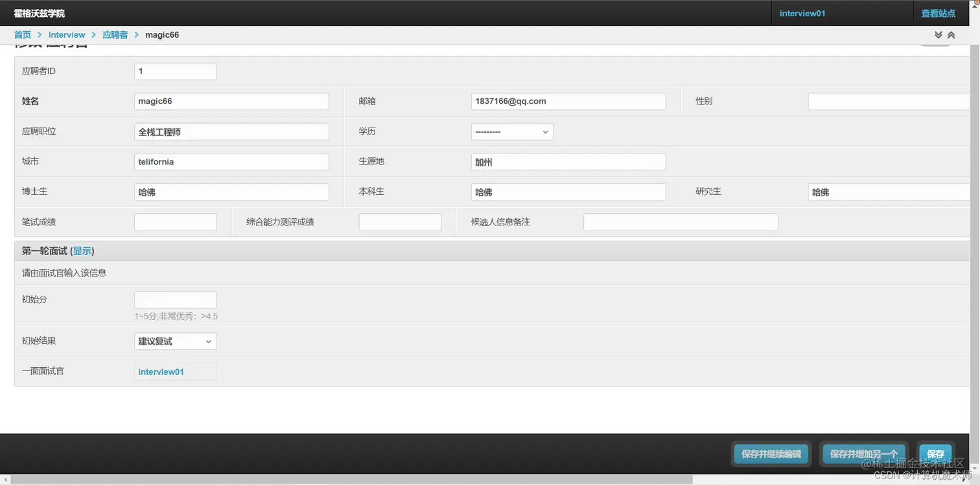
Task: Focus the 笔试成绩 field
Action: (175, 222)
